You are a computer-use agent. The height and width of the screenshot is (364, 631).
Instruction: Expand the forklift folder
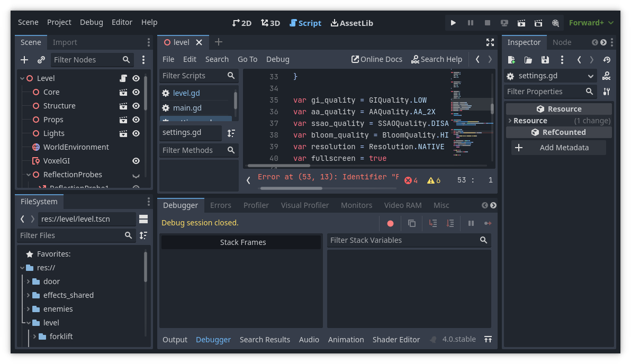point(34,336)
